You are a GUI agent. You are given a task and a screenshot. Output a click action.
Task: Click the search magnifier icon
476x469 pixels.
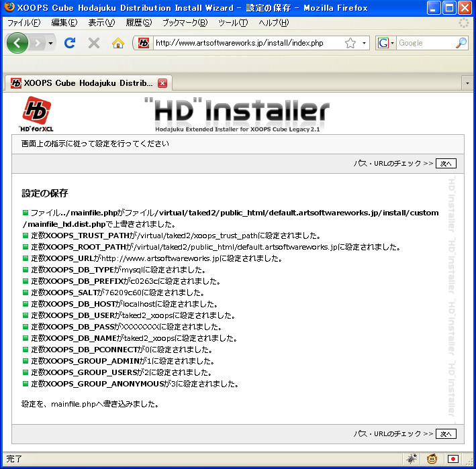point(461,43)
